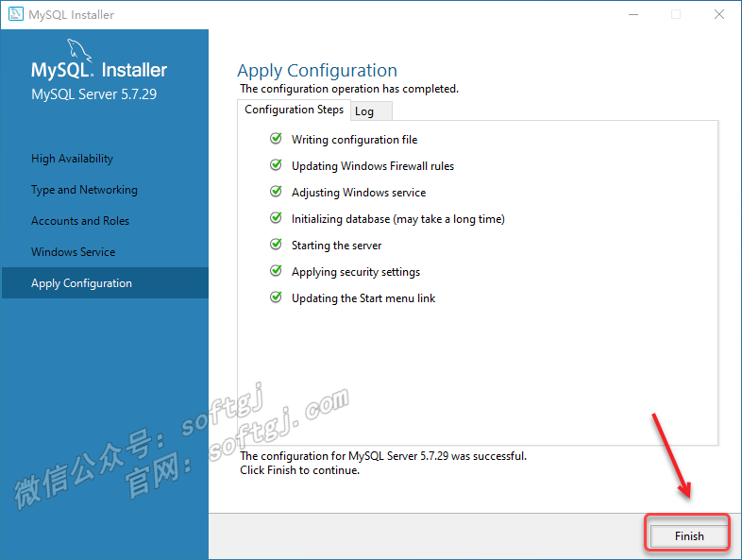
Task: Select Apply Configuration sidebar step
Action: [105, 283]
